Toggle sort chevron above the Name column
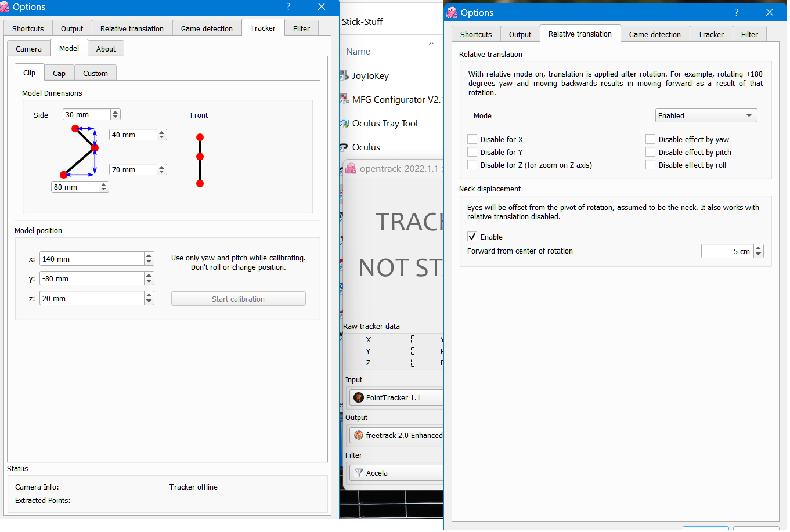The width and height of the screenshot is (790, 532). (x=431, y=44)
